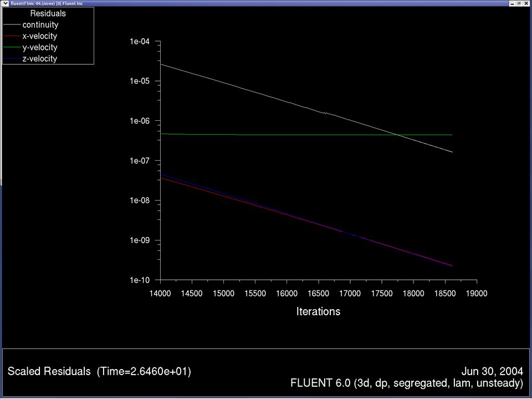Maximize the Fluent Inc window
Screen dimensions: 532x399
tap(519, 3)
